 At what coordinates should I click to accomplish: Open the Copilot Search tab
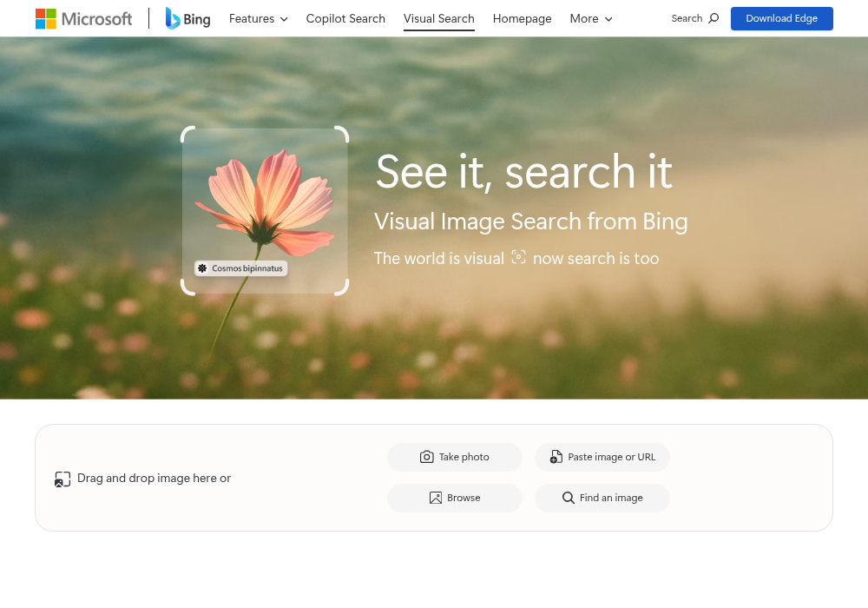(345, 19)
